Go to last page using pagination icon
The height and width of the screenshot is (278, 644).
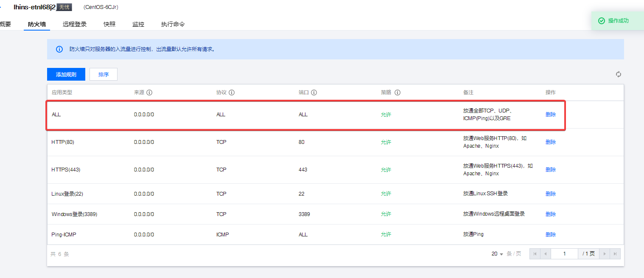click(615, 254)
